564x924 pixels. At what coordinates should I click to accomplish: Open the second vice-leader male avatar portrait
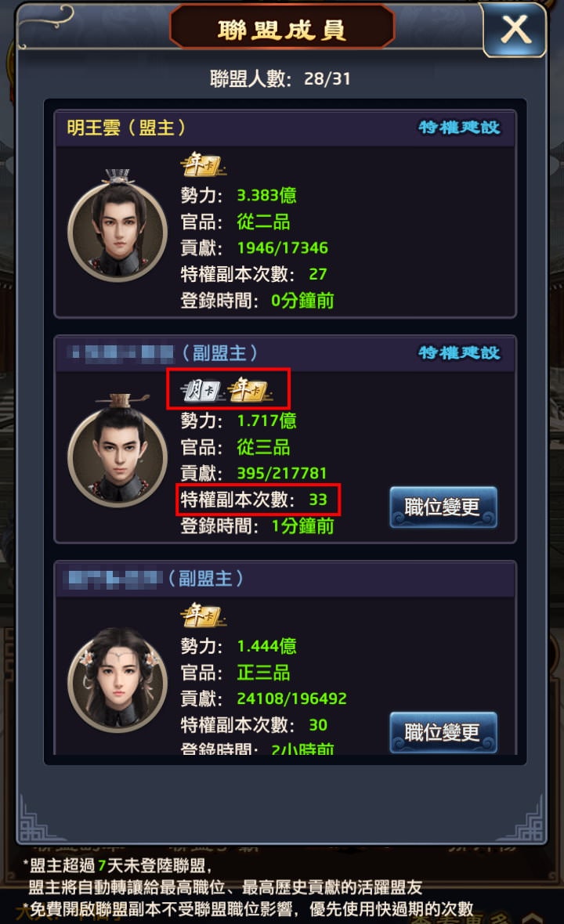tap(117, 451)
